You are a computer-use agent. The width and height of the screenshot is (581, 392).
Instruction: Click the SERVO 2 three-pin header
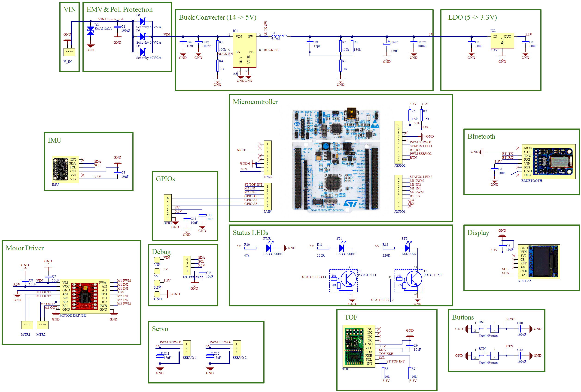(x=237, y=348)
